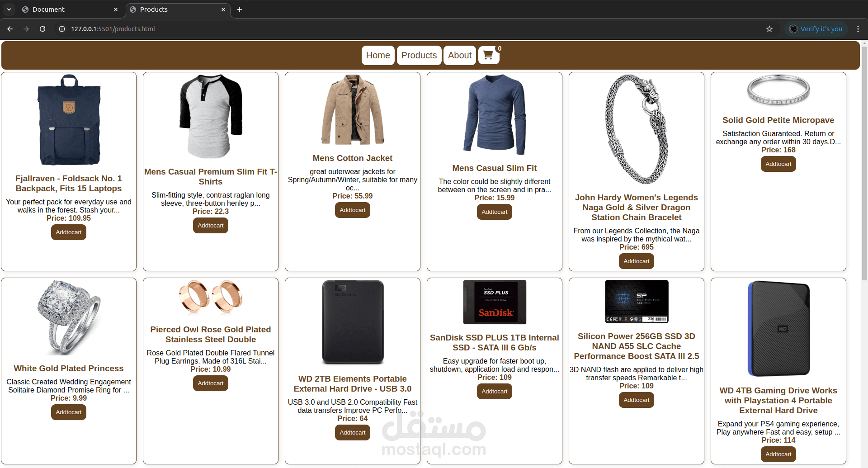Viewport: 868px width, 468px height.
Task: Select the Products browser tab
Action: pyautogui.click(x=177, y=9)
